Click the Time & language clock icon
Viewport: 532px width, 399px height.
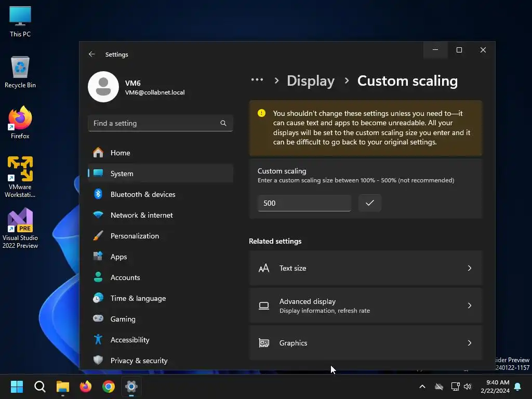click(98, 298)
